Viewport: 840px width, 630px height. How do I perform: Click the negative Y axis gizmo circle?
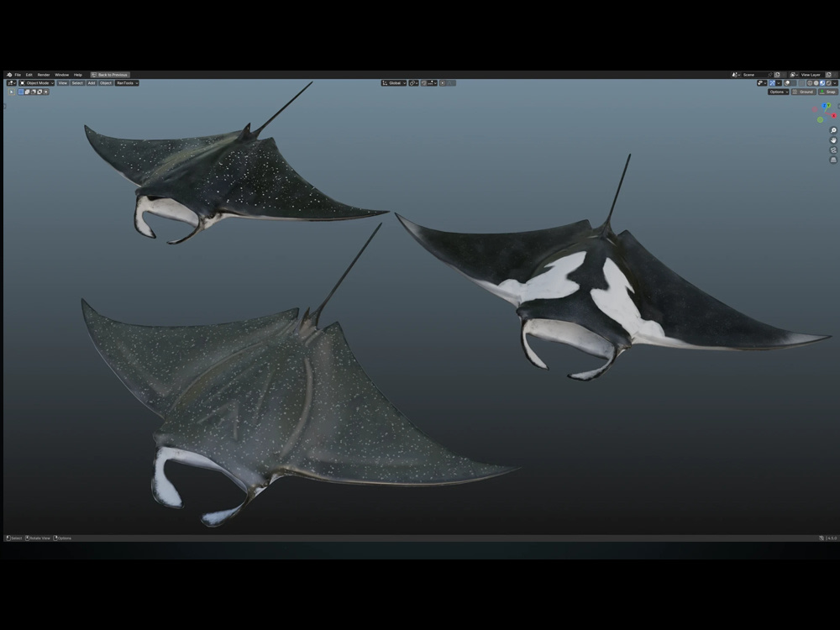[x=820, y=119]
